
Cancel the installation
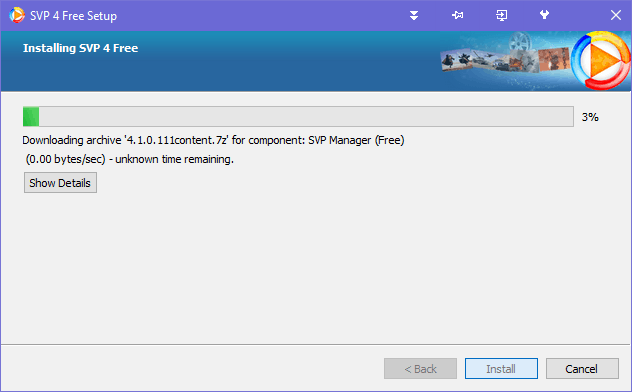582,369
